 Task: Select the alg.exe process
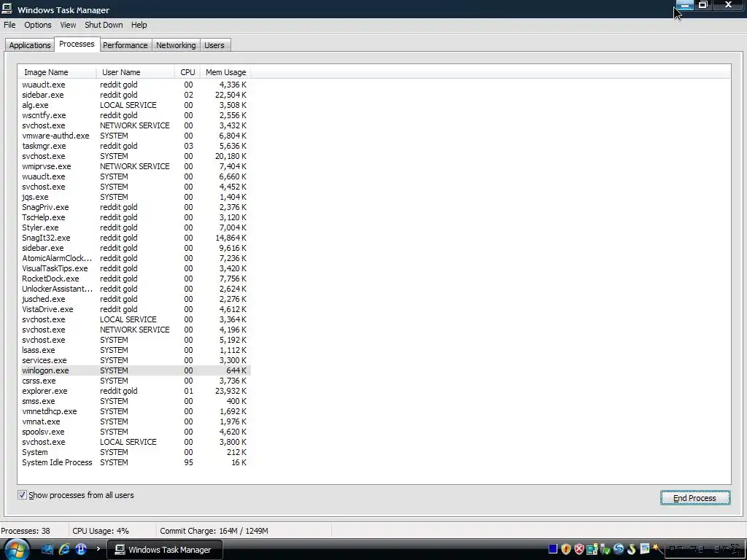click(134, 105)
